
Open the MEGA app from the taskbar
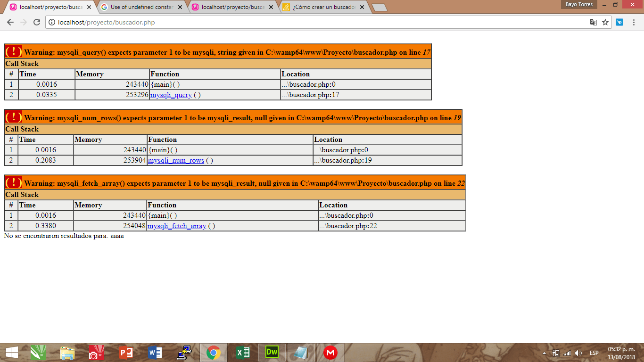coord(330,353)
